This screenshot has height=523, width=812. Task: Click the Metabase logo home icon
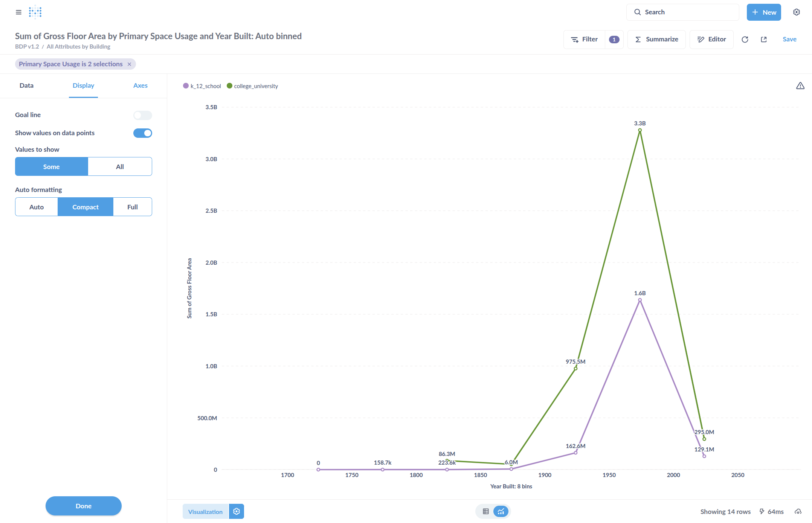coord(35,12)
